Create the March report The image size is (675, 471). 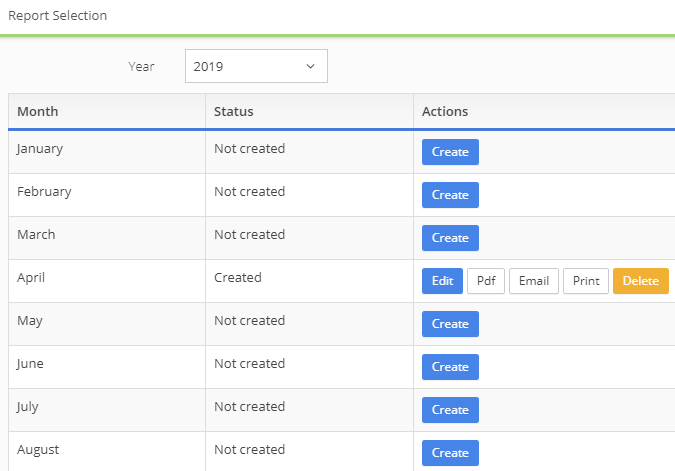click(x=450, y=238)
